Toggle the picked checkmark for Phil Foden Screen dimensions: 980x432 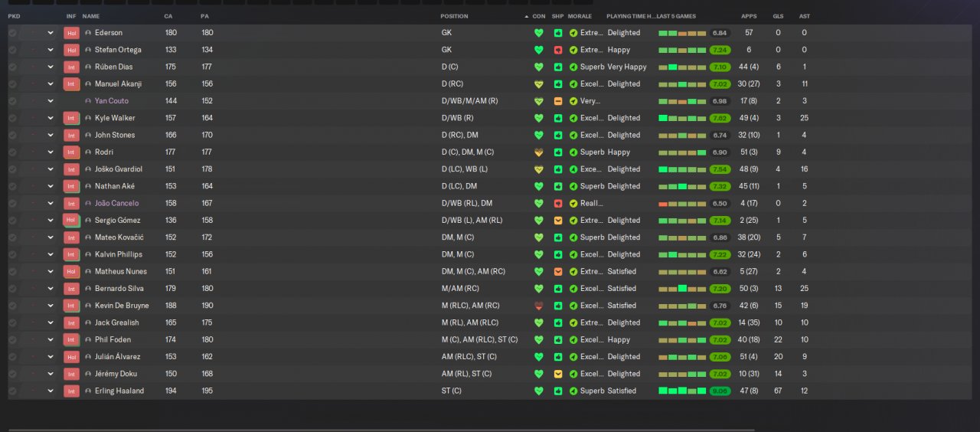click(12, 339)
